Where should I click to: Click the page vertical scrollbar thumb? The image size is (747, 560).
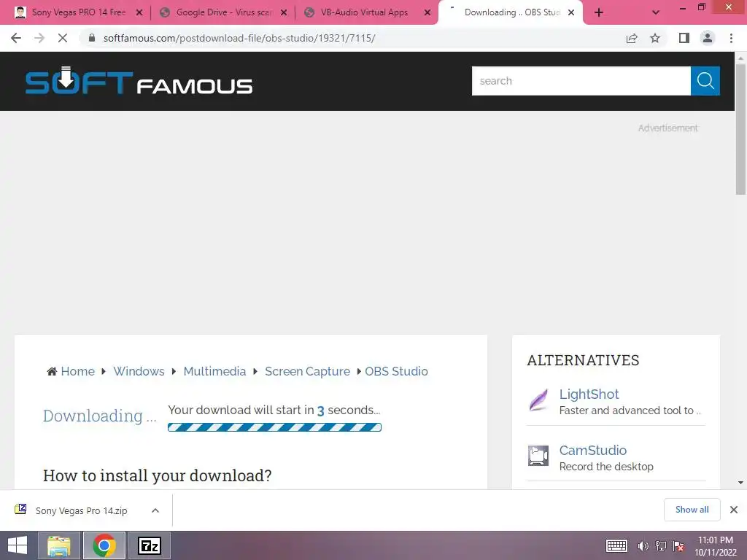740,128
